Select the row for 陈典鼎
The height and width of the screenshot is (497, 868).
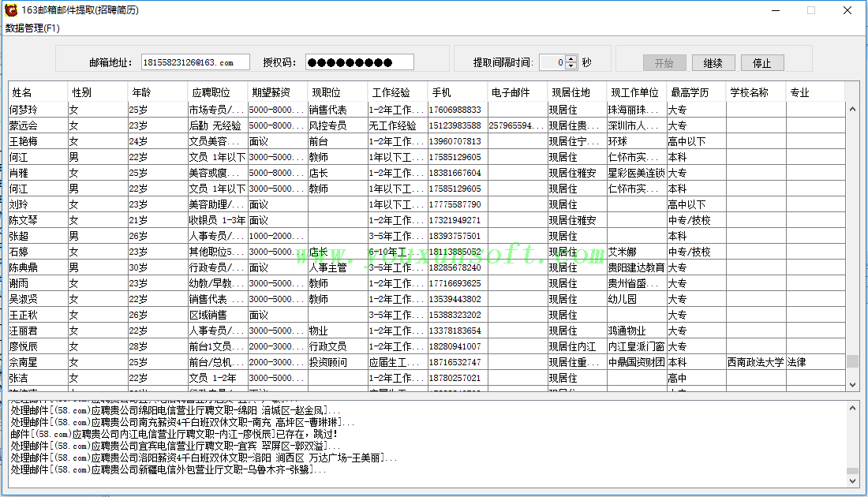tap(426, 267)
